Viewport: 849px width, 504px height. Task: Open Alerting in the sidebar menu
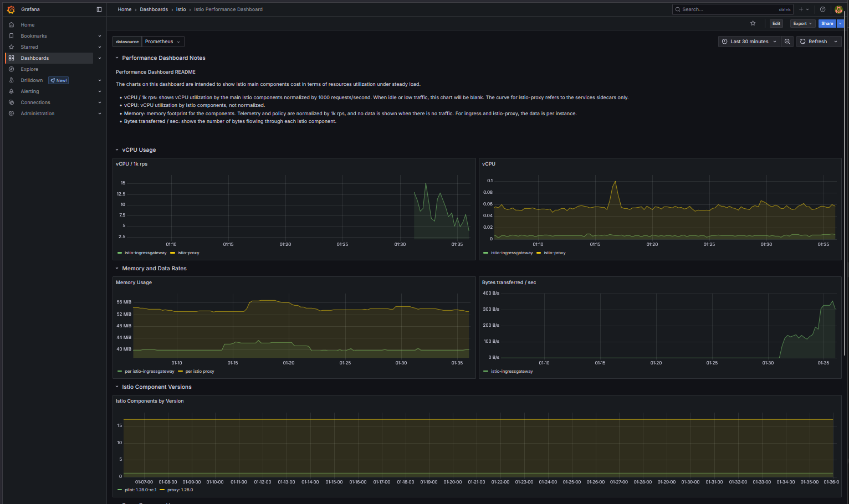point(30,91)
